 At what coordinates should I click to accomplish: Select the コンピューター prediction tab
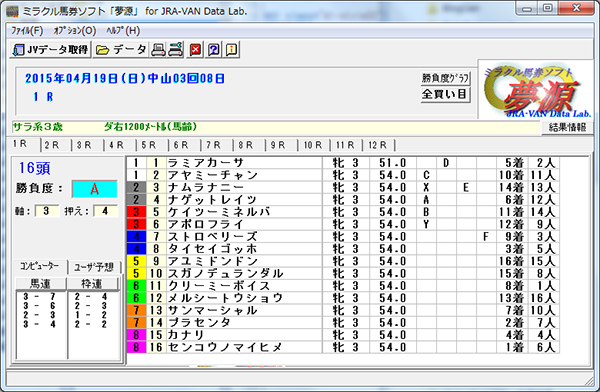click(x=39, y=266)
